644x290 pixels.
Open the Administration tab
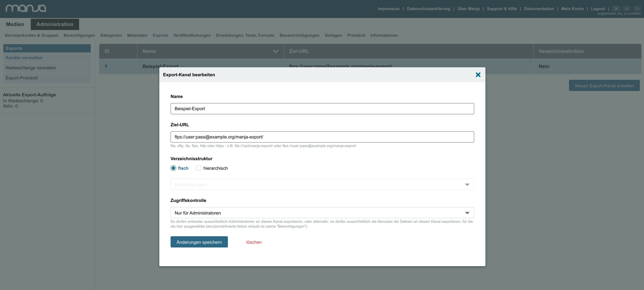[55, 24]
